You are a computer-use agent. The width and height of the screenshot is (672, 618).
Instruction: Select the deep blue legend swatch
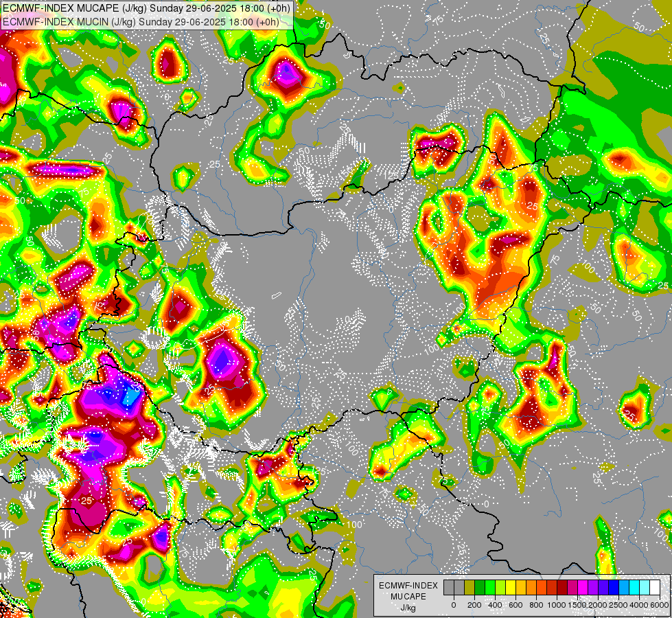(x=613, y=587)
